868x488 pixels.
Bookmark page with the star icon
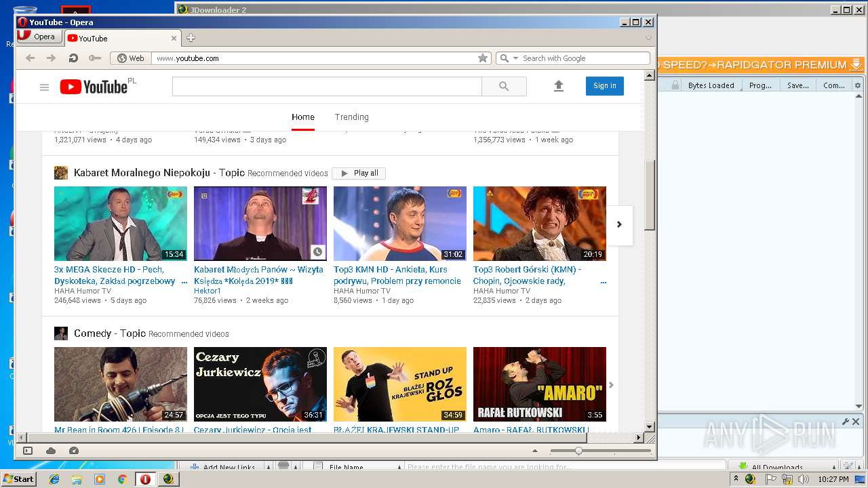[x=483, y=58]
